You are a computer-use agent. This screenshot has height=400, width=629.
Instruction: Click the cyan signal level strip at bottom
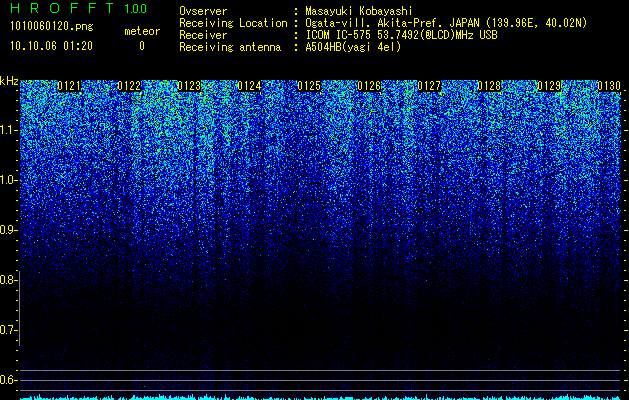pyautogui.click(x=321, y=397)
